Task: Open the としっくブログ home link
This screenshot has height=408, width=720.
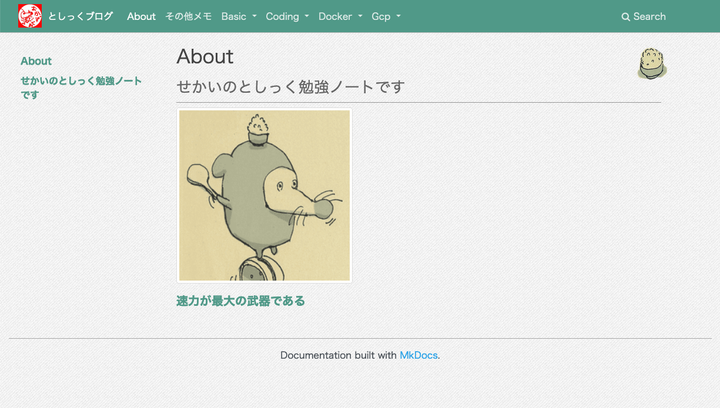Action: coord(80,16)
